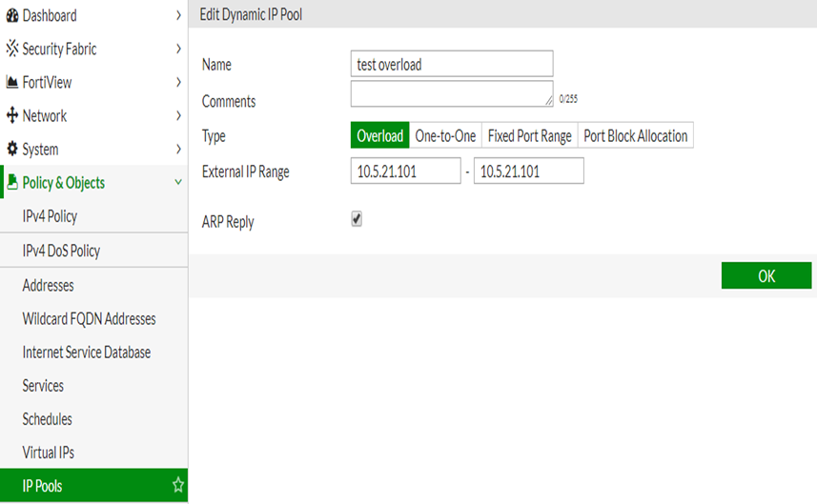Go to Virtual IPs menu item
The image size is (817, 504).
[48, 453]
